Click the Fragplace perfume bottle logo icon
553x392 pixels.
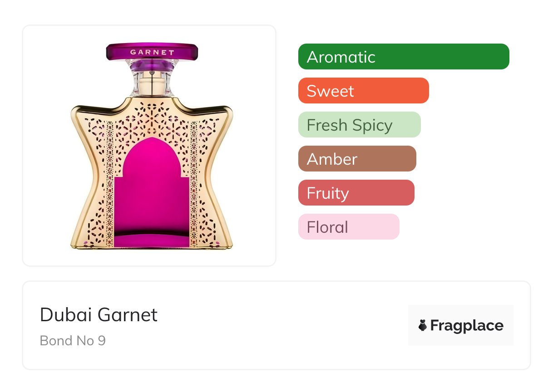[423, 325]
